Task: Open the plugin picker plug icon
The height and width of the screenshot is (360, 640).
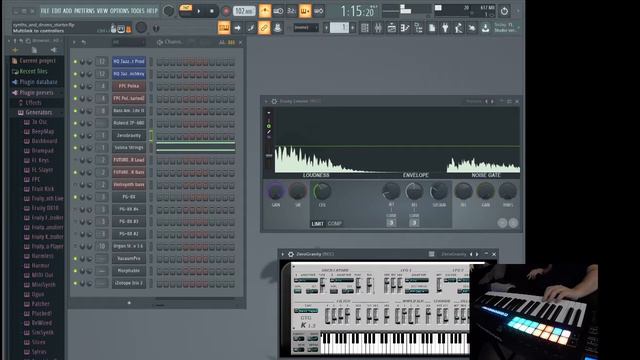Action: [x=445, y=28]
